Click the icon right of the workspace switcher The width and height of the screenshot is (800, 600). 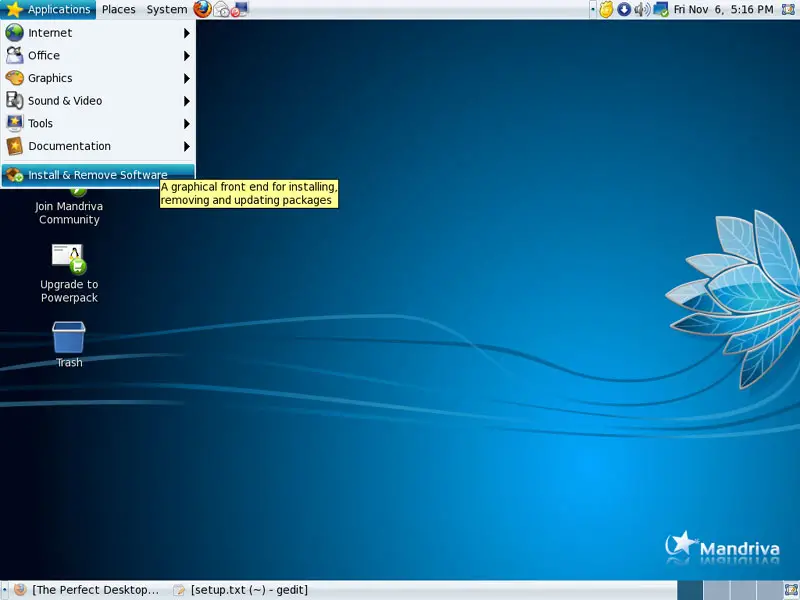click(791, 590)
